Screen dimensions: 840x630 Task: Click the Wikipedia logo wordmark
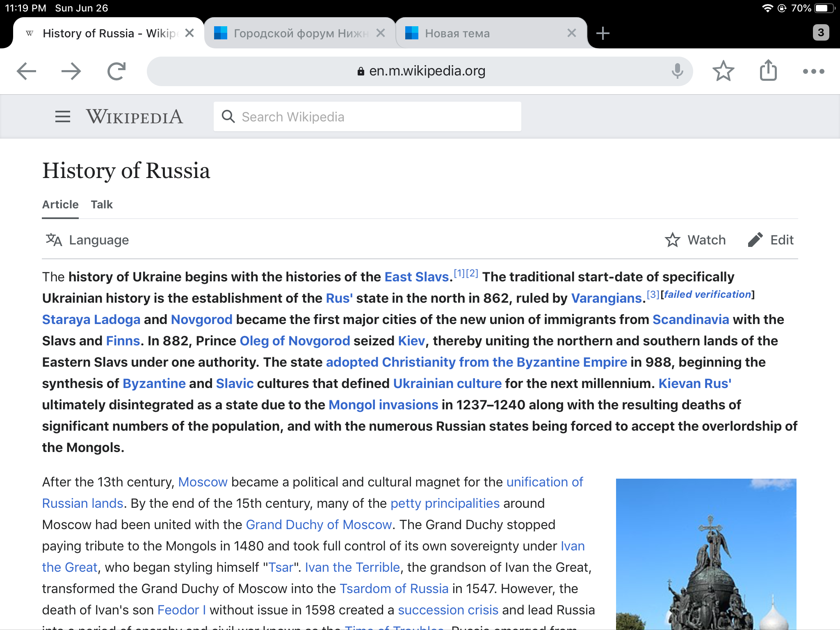(134, 117)
